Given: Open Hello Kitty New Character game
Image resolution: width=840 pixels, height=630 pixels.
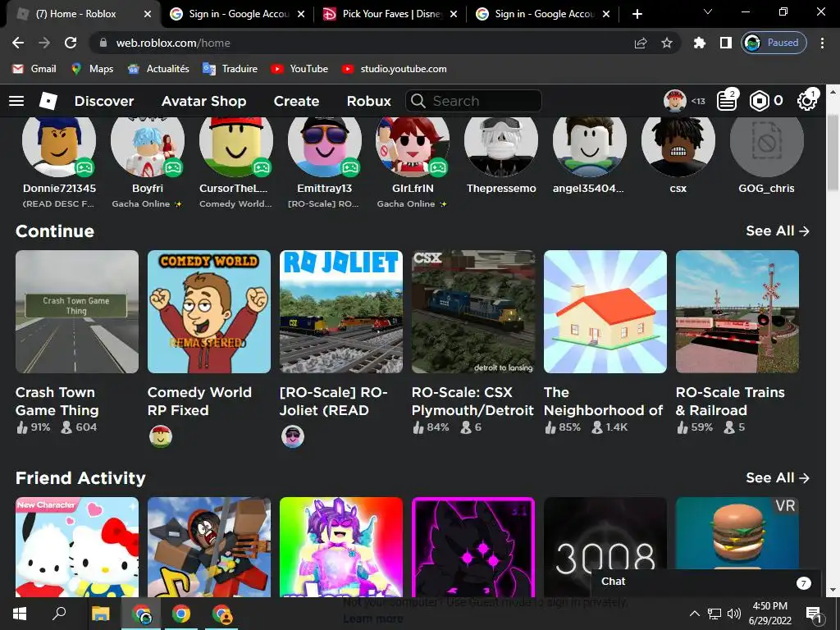Looking at the screenshot, I should (77, 547).
